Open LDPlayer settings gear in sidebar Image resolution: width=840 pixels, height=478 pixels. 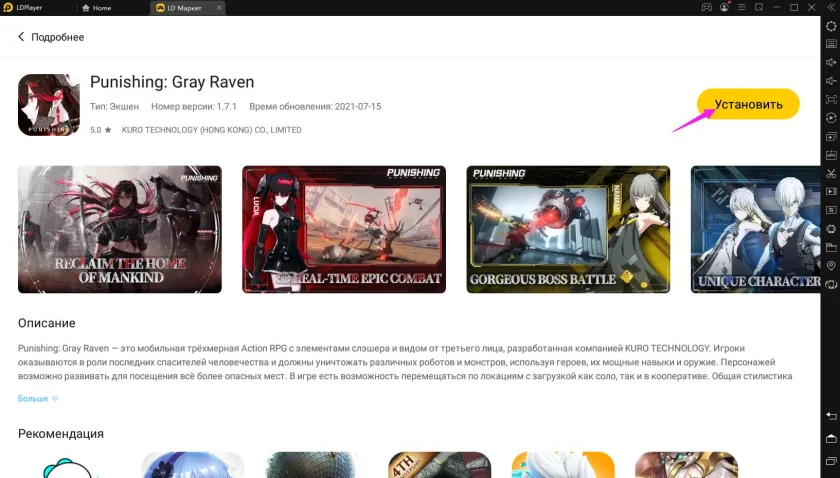tap(831, 26)
